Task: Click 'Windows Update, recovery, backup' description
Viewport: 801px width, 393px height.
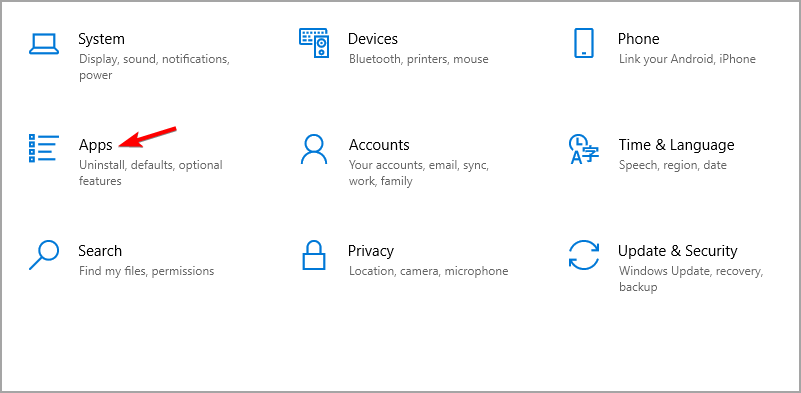Action: (691, 279)
